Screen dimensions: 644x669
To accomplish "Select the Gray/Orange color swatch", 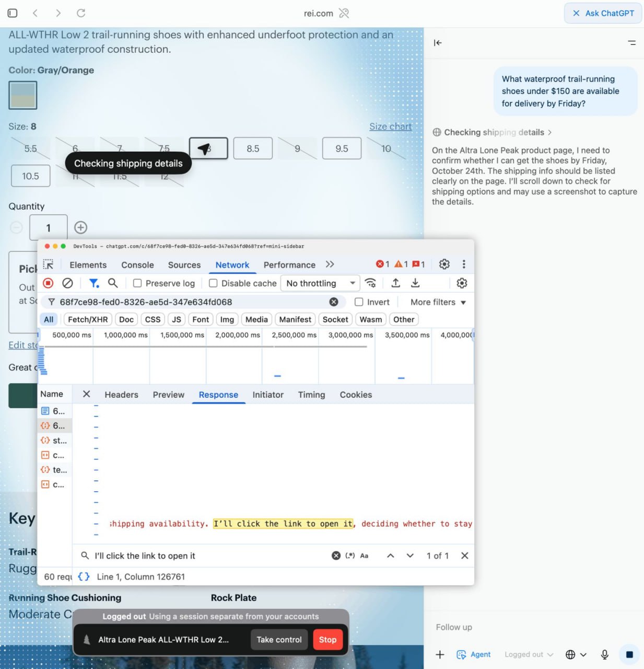I will click(x=23, y=95).
